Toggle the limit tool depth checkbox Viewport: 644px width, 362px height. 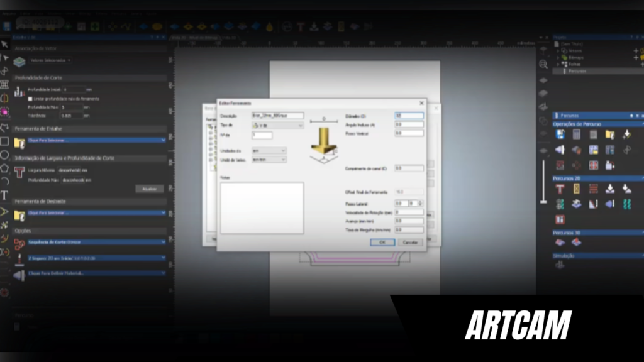(30, 99)
